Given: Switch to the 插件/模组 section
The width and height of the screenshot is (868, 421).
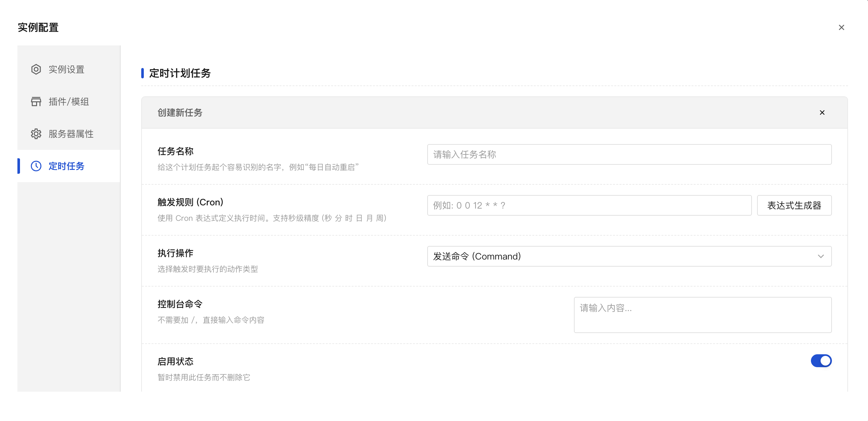Looking at the screenshot, I should pyautogui.click(x=69, y=101).
